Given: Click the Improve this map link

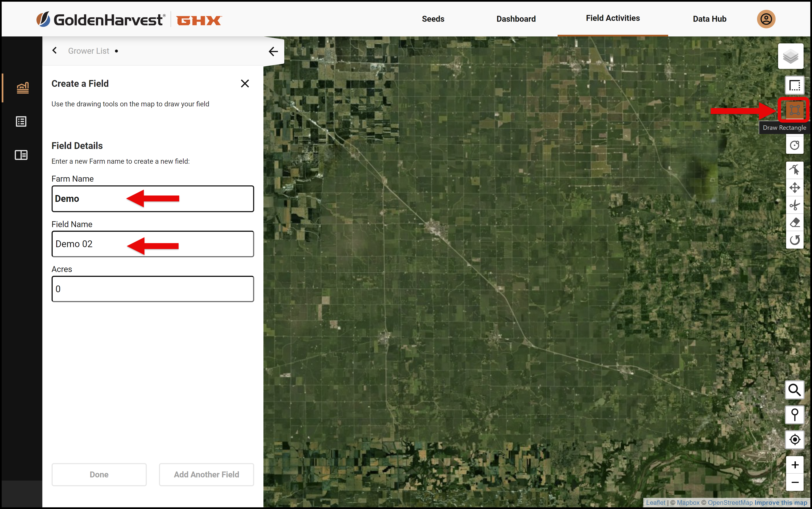Looking at the screenshot, I should [x=781, y=503].
